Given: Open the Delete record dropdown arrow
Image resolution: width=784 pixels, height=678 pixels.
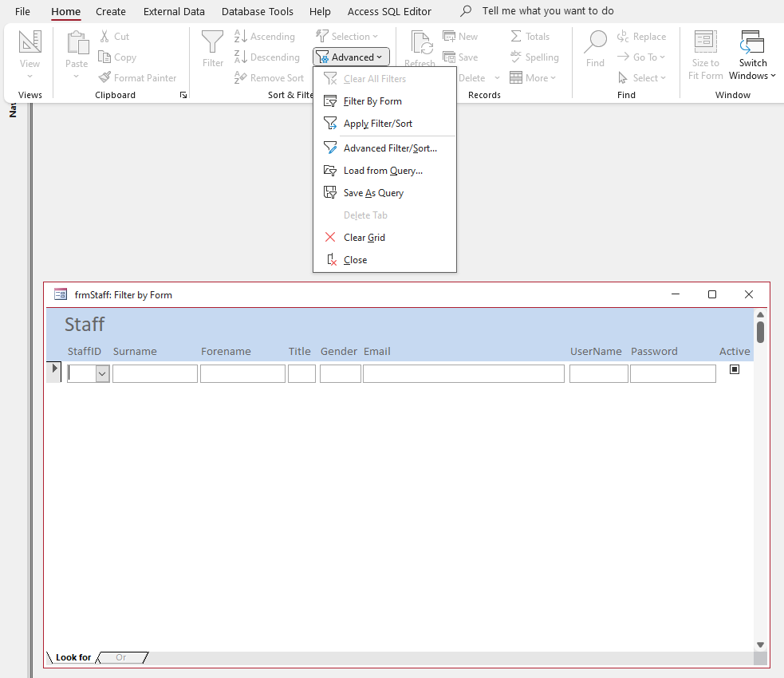Looking at the screenshot, I should coord(497,78).
